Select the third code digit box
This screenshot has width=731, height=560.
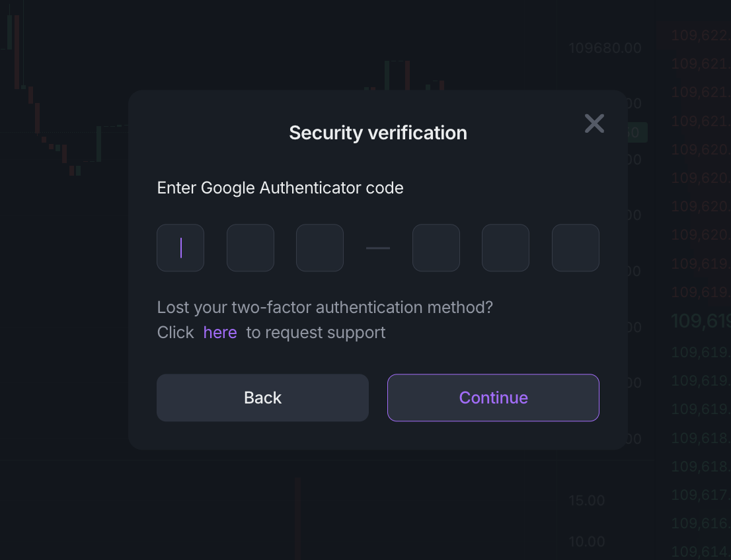[320, 248]
